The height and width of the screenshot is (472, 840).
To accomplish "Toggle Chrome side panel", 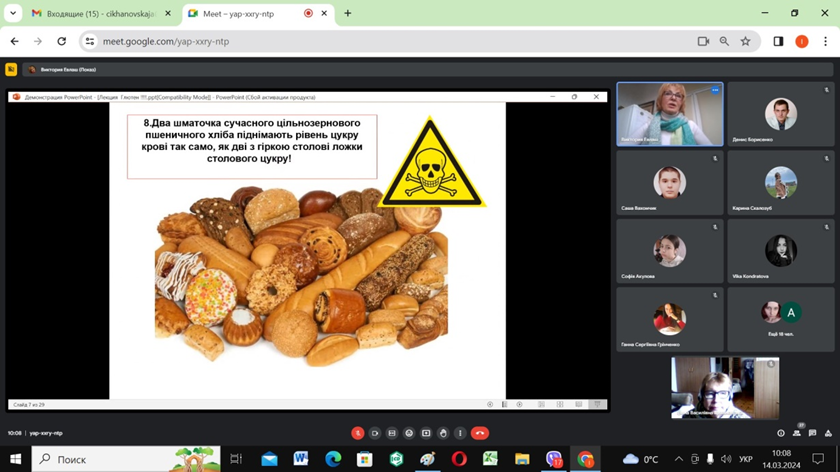I will pyautogui.click(x=778, y=41).
